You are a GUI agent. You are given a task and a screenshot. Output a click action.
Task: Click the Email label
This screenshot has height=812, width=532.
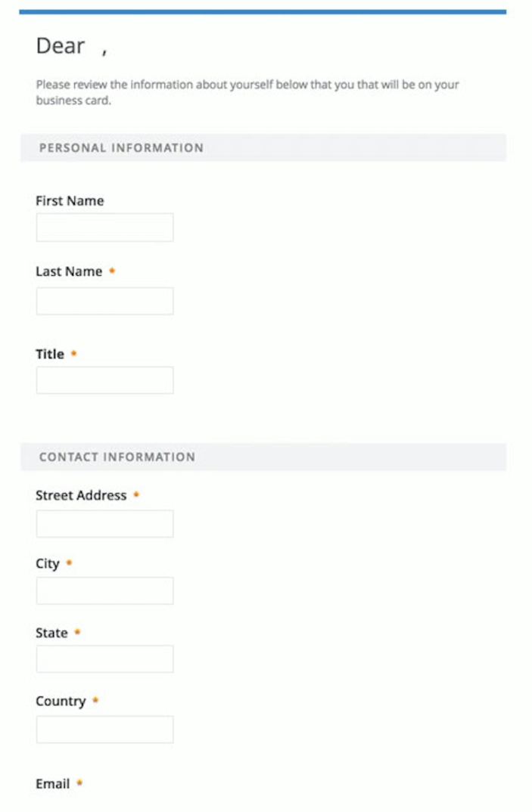point(52,784)
